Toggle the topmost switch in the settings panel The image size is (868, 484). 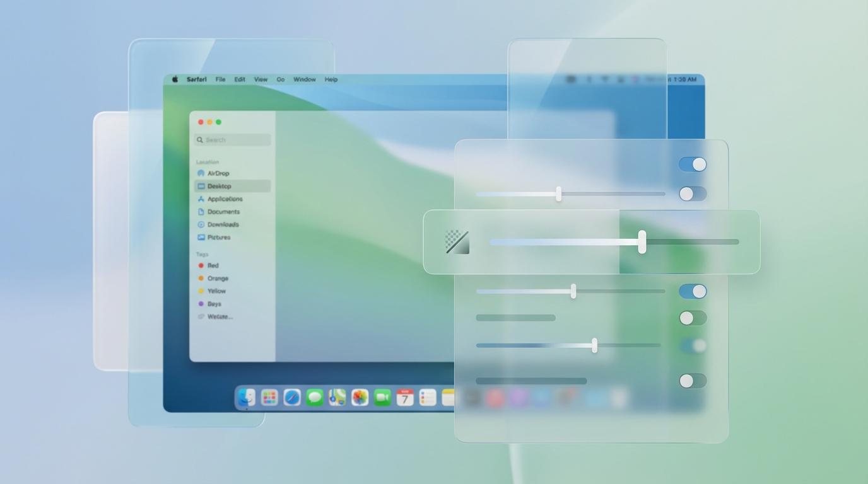[x=693, y=164]
